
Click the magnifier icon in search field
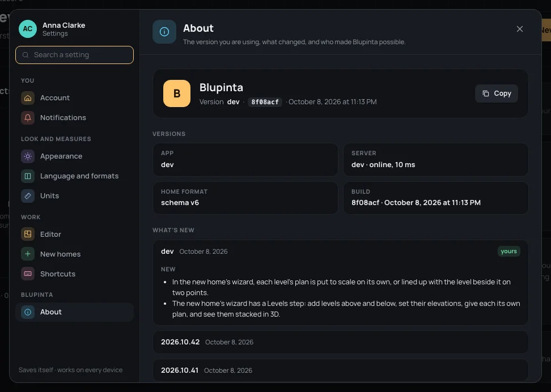(x=26, y=55)
